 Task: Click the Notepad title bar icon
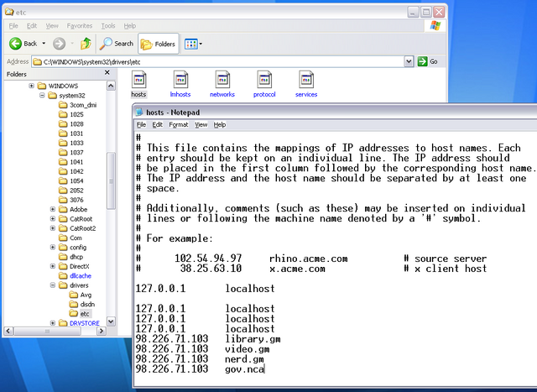(139, 112)
